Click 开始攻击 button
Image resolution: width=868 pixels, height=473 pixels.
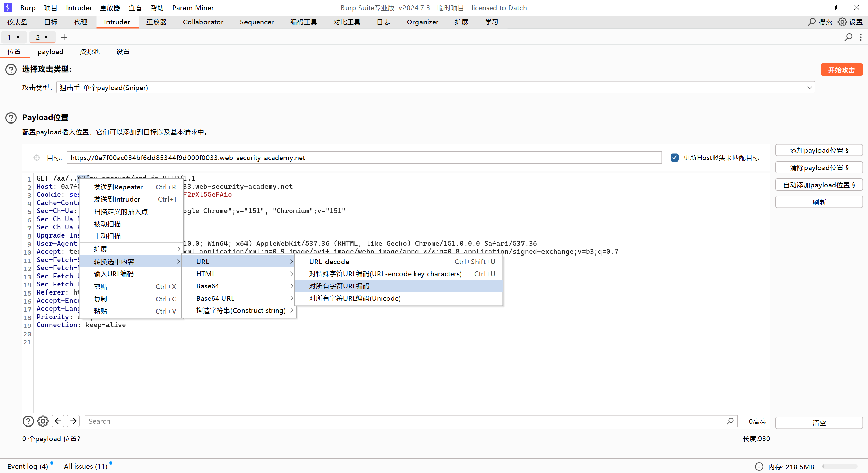(842, 70)
